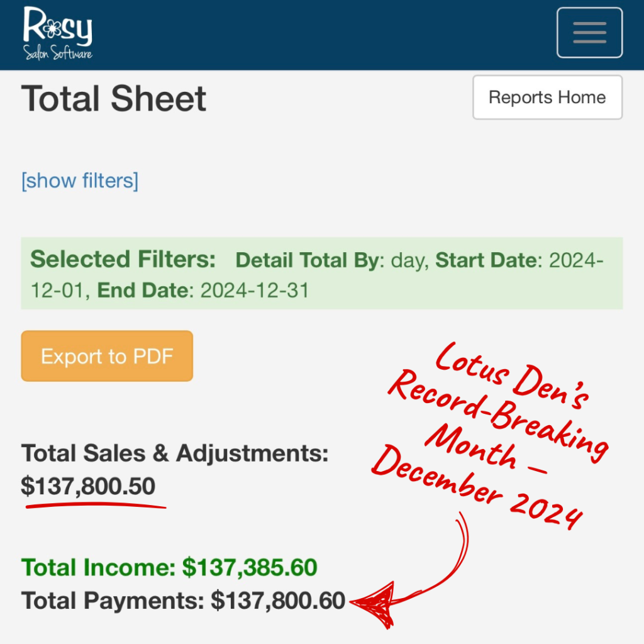Select the Total Payments $137,800.60 line

[183, 601]
